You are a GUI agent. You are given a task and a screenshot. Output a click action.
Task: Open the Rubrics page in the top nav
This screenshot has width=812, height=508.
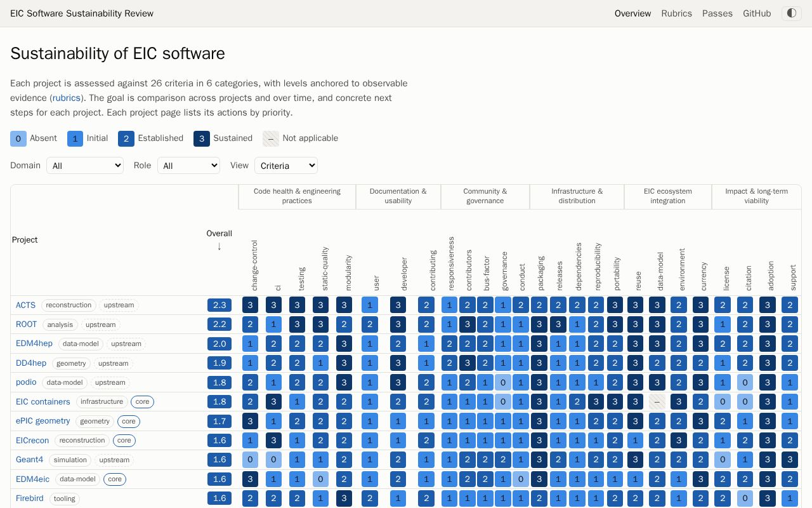(676, 13)
